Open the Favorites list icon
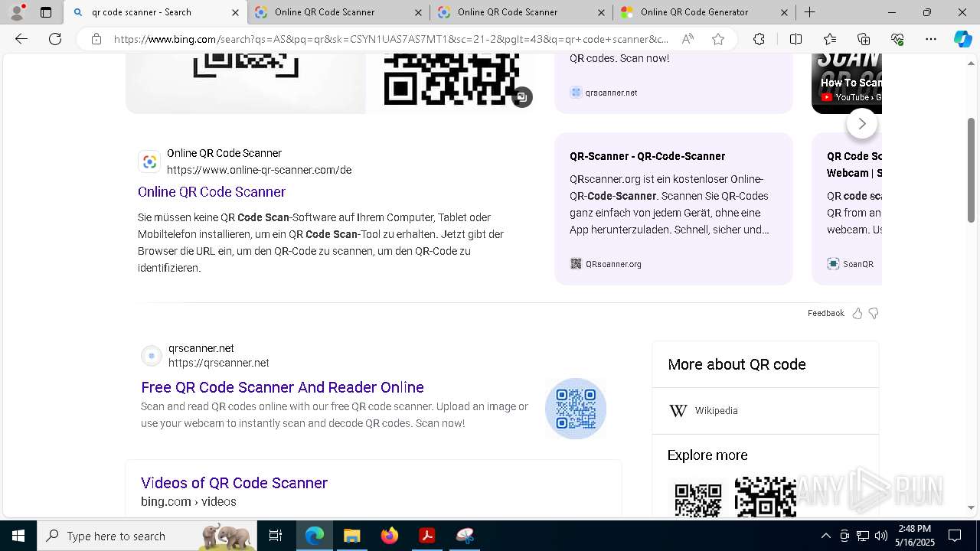The image size is (980, 551). click(x=830, y=39)
